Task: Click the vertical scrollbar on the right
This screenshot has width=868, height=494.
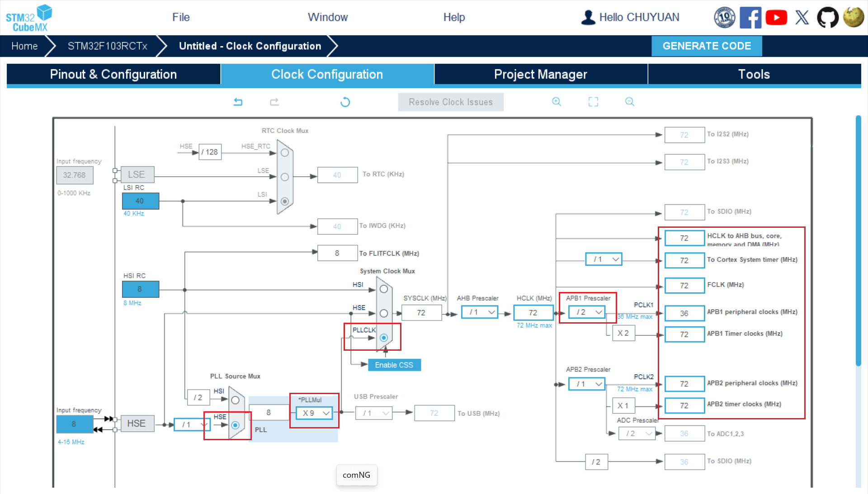Action: pos(858,240)
